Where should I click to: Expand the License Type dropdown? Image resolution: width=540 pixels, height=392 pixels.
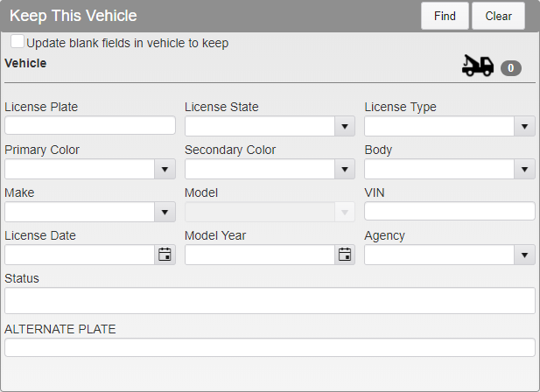pyautogui.click(x=524, y=126)
